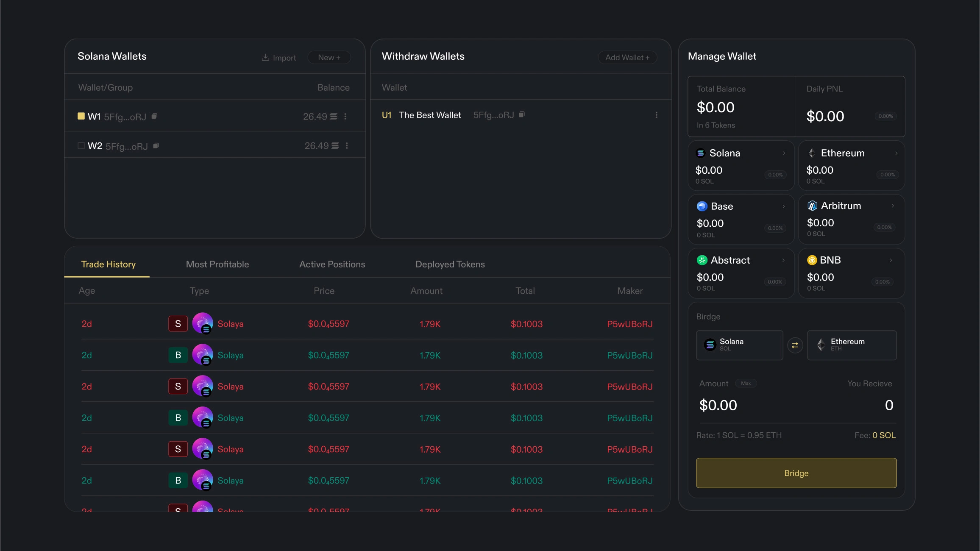
Task: Uncheck the W1 wallet checkbox
Action: coord(81,116)
